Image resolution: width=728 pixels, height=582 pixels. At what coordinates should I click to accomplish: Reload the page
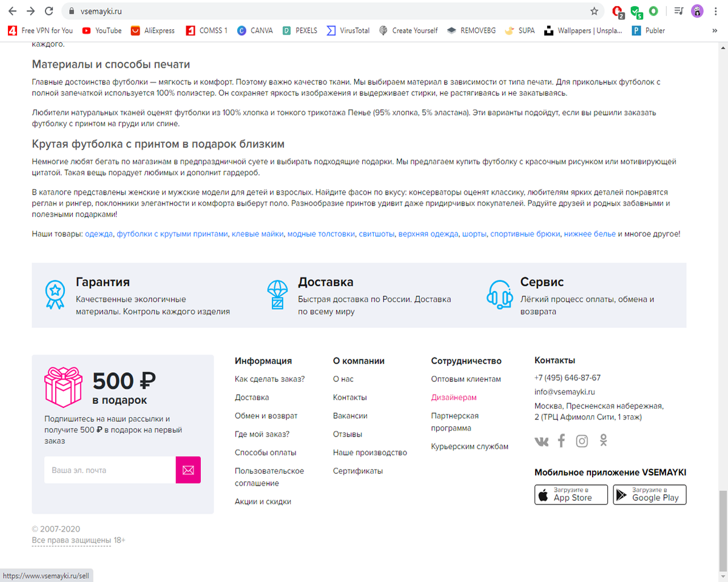(49, 11)
